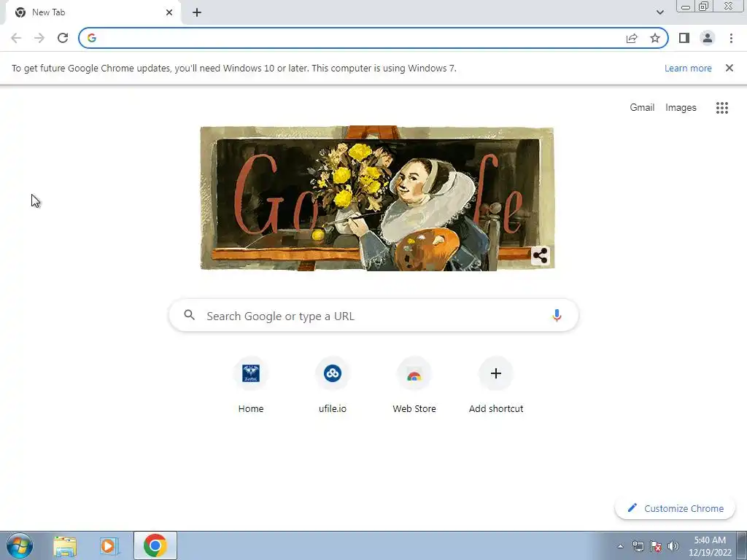Screen dimensions: 747x560
Task: Open the Home shortcut
Action: (x=251, y=385)
